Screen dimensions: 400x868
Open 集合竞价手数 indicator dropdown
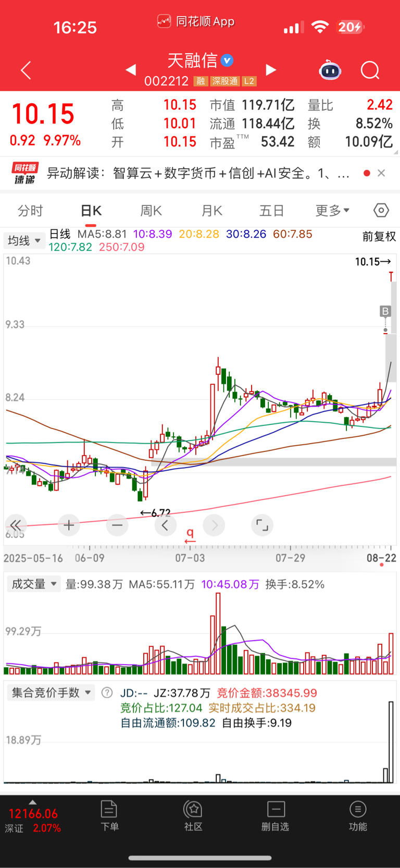51,693
